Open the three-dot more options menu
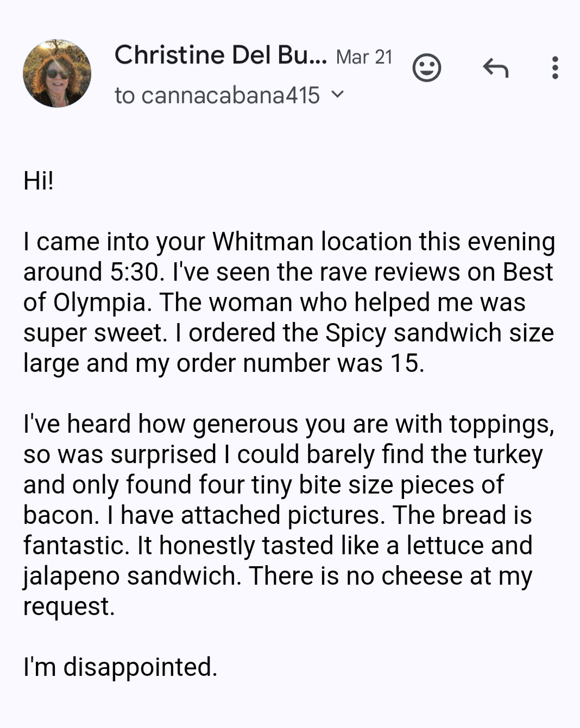The height and width of the screenshot is (728, 580). (554, 68)
